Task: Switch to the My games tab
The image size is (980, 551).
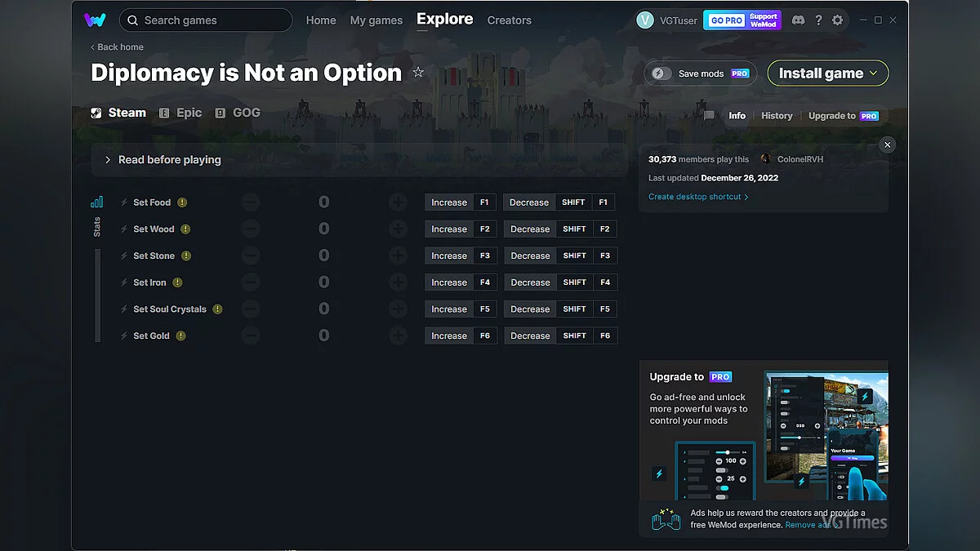Action: click(376, 20)
